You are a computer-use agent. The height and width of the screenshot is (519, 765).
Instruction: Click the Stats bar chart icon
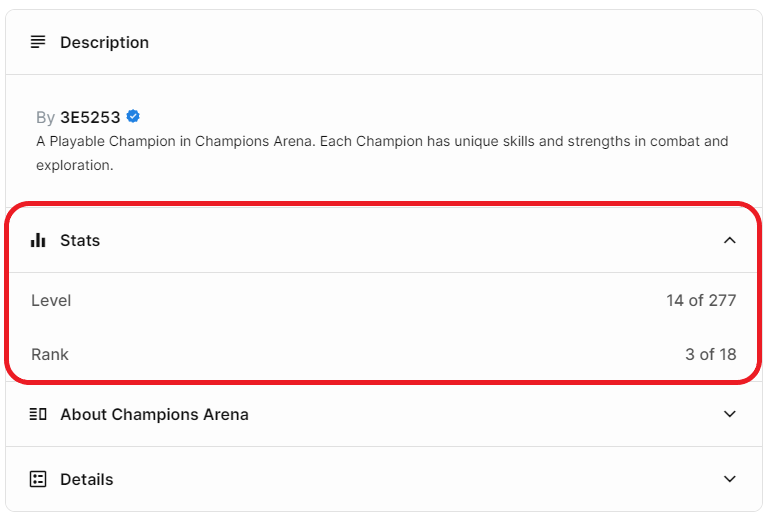38,240
